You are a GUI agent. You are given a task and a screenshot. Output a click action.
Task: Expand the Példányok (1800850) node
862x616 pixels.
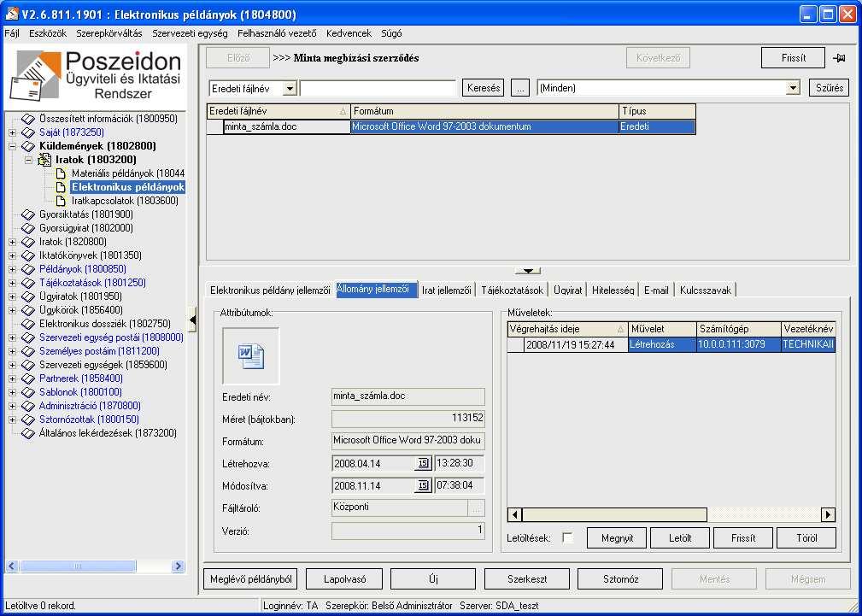[12, 269]
